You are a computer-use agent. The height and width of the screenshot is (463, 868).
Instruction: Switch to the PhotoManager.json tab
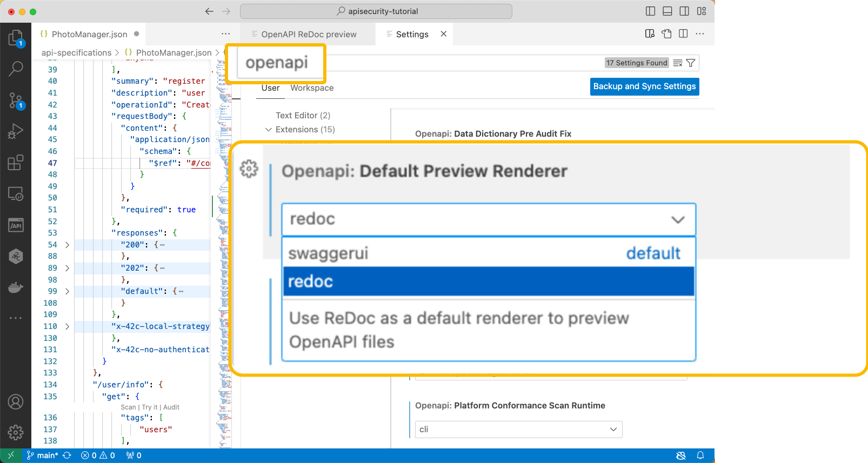[89, 34]
